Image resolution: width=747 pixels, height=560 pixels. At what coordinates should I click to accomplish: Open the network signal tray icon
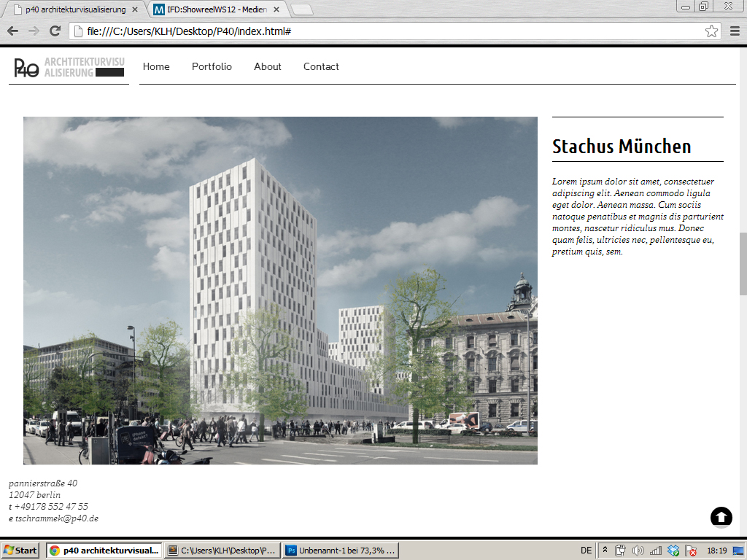[x=656, y=551]
